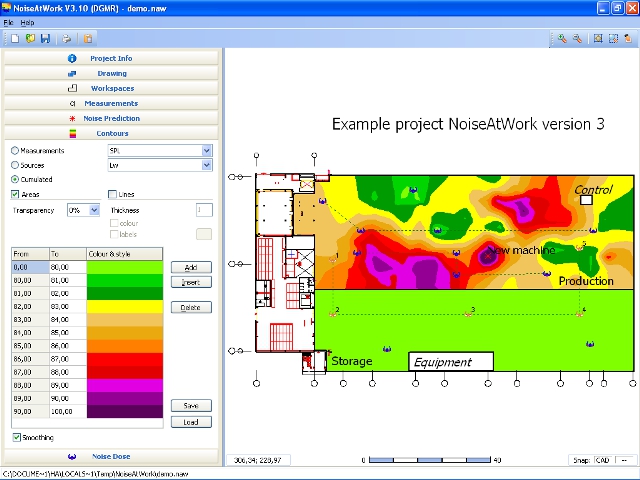Click the New file toolbar icon
The width and height of the screenshot is (640, 480).
[x=15, y=39]
